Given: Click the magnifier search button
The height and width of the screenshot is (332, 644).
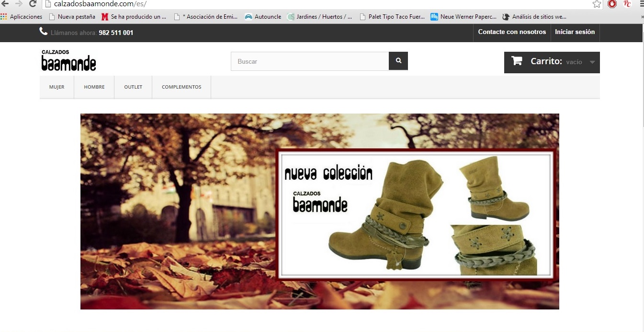Looking at the screenshot, I should [x=398, y=61].
